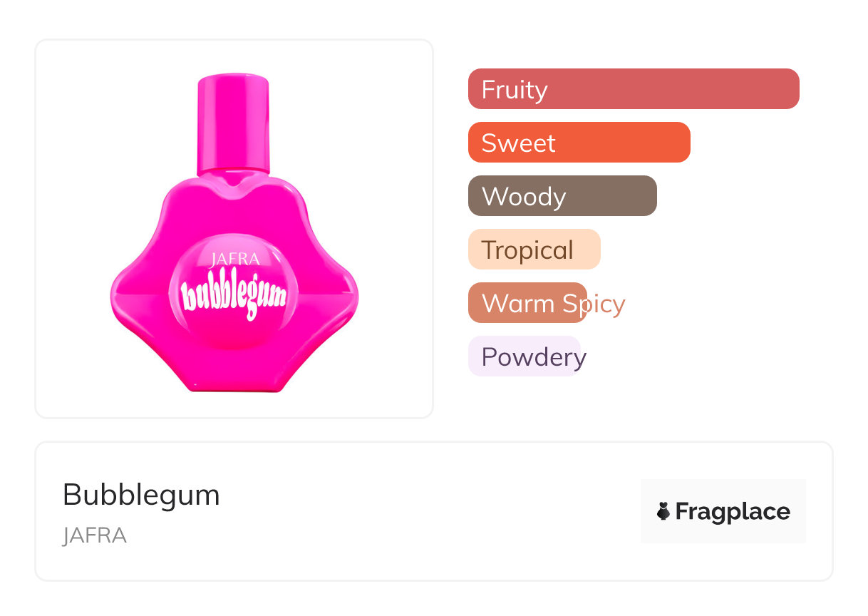The image size is (868, 616).
Task: Click the white bubblegum logo on the bottle
Action: click(x=233, y=297)
